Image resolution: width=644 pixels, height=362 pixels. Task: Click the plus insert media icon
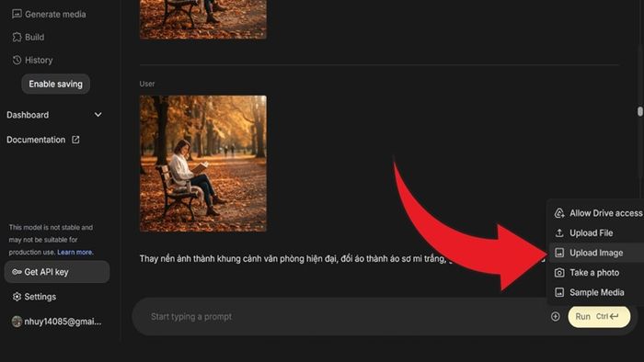point(556,316)
